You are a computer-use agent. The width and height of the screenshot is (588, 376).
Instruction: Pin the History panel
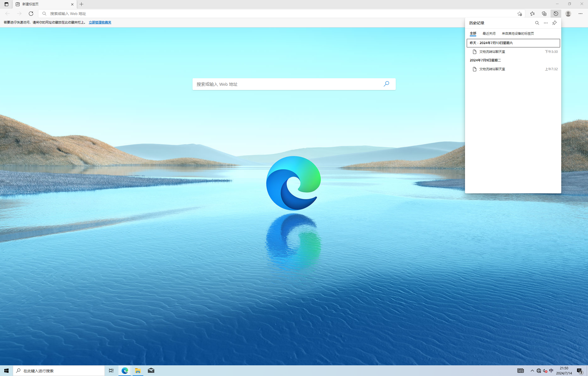click(x=555, y=23)
